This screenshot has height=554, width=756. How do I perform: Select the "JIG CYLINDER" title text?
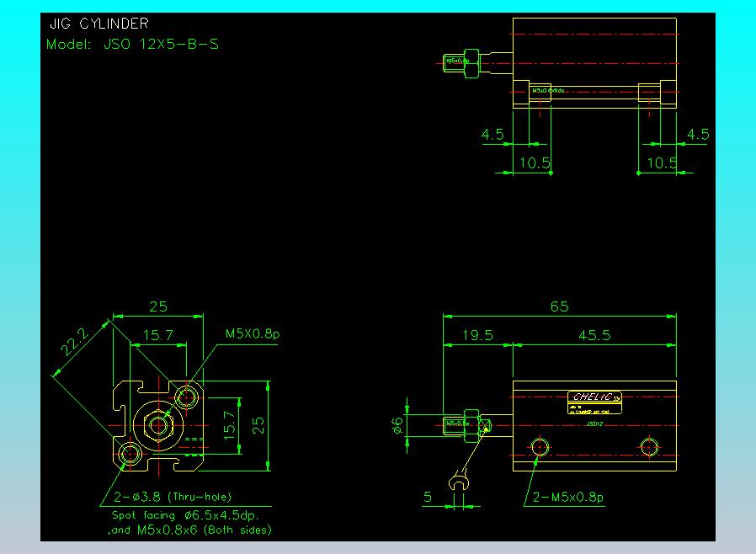99,24
